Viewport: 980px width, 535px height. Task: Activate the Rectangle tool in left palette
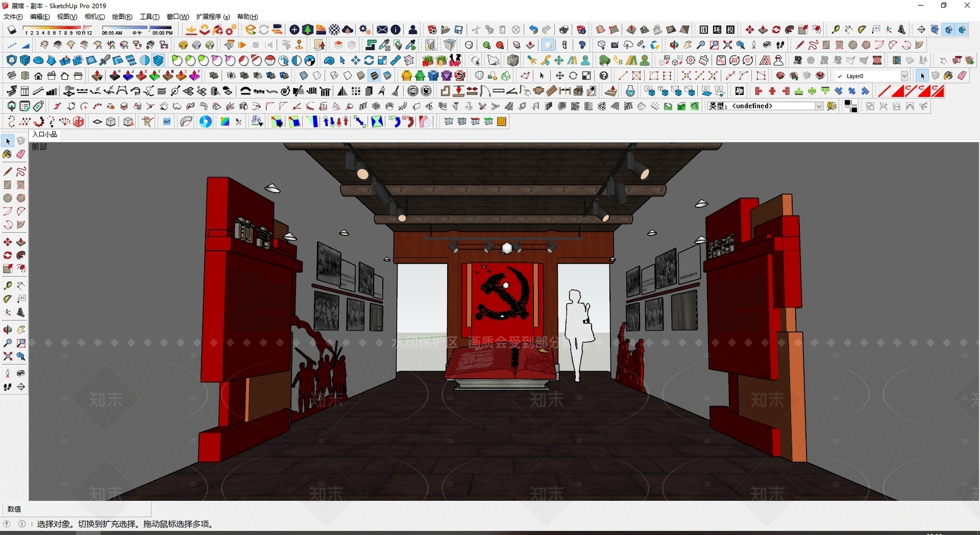[x=7, y=184]
